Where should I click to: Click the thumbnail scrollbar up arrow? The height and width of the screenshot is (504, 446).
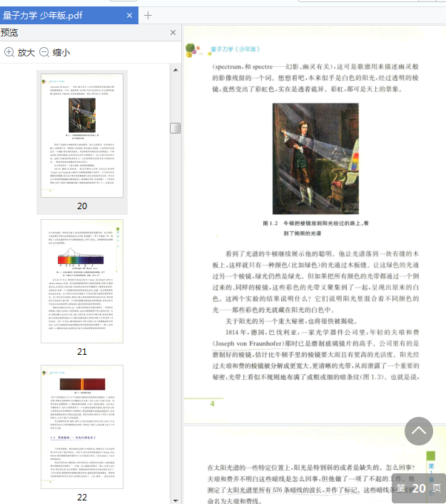pos(176,70)
